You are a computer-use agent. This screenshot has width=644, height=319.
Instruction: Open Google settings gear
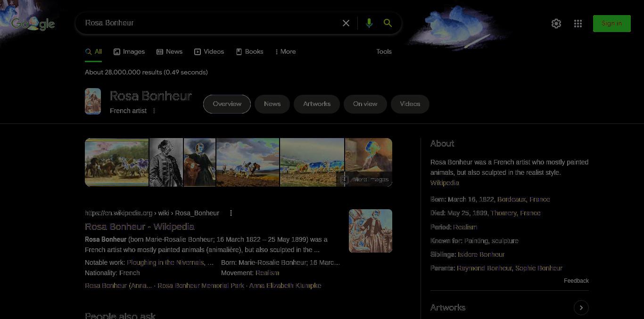[556, 24]
